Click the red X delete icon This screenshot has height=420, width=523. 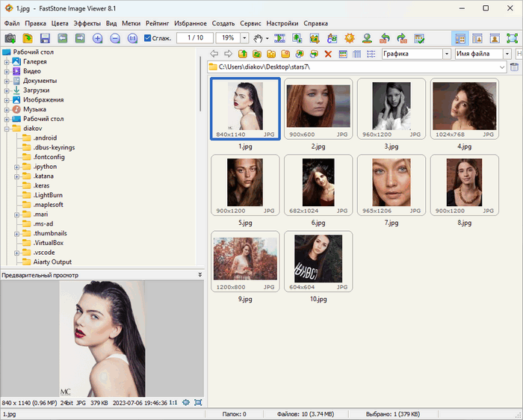tap(327, 54)
